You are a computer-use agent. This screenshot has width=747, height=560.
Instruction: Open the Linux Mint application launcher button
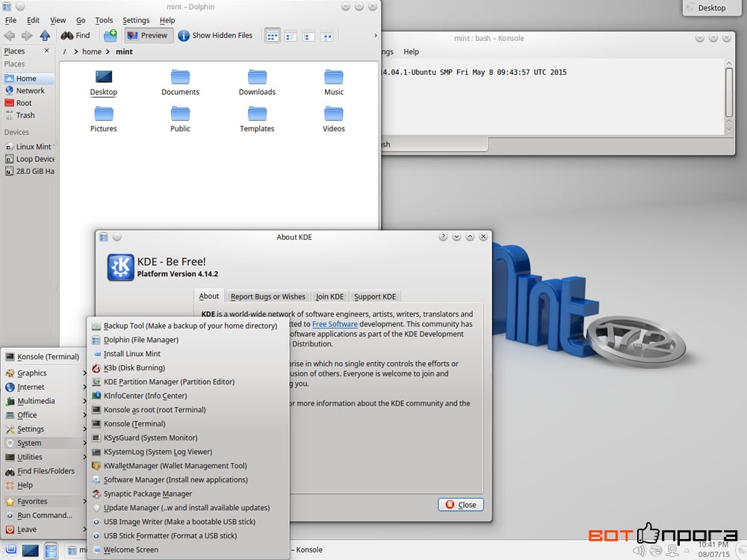11,550
